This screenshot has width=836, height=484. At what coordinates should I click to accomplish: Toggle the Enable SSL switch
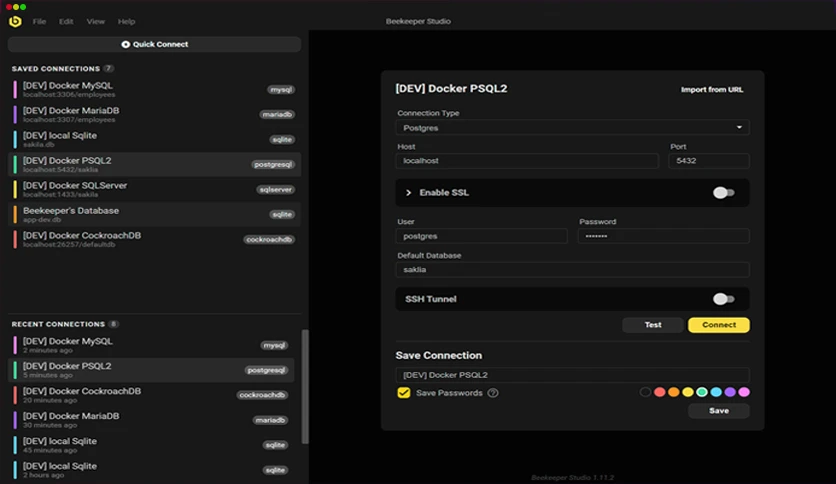click(x=724, y=192)
